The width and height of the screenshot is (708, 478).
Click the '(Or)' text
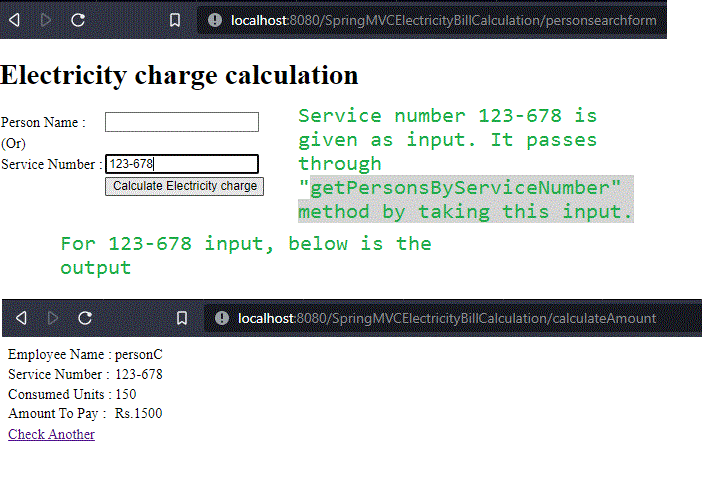14,144
